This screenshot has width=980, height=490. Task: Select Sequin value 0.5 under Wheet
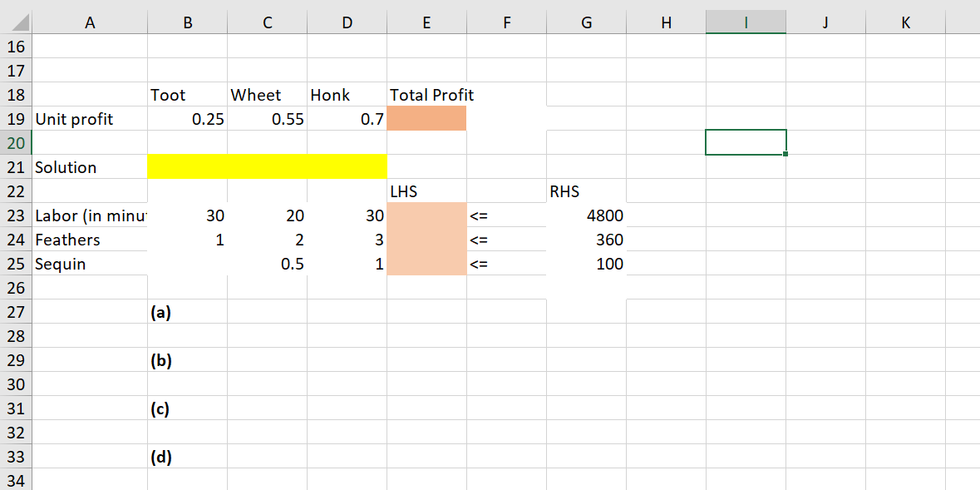(268, 264)
